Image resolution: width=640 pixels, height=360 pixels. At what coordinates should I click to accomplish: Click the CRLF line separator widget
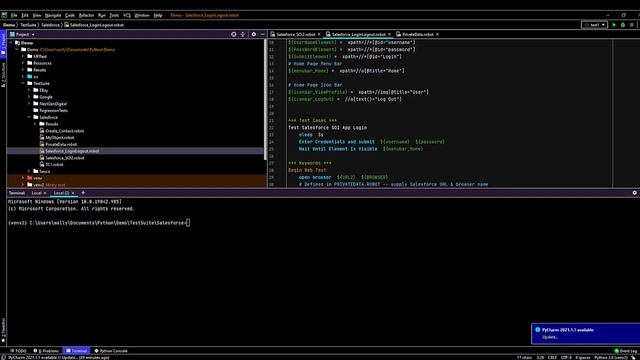point(552,358)
